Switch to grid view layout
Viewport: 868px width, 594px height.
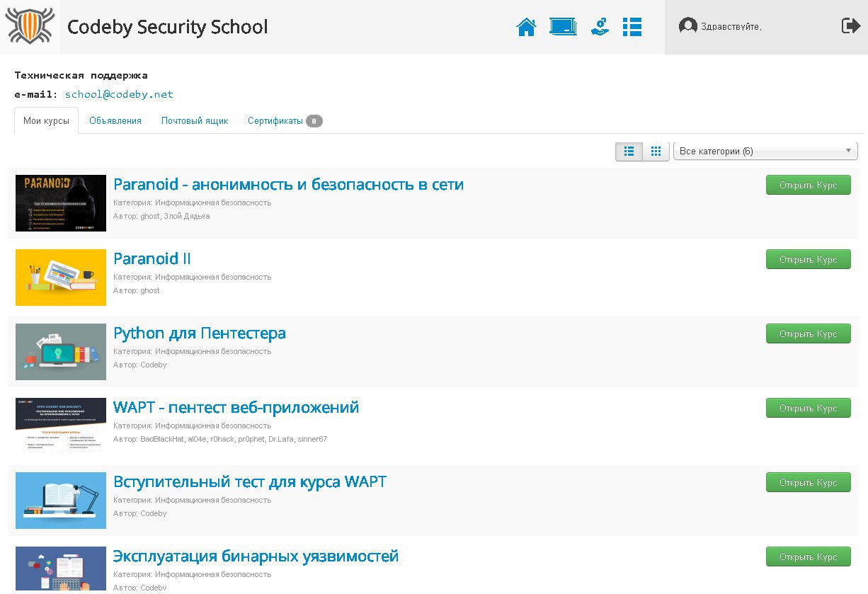tap(656, 152)
